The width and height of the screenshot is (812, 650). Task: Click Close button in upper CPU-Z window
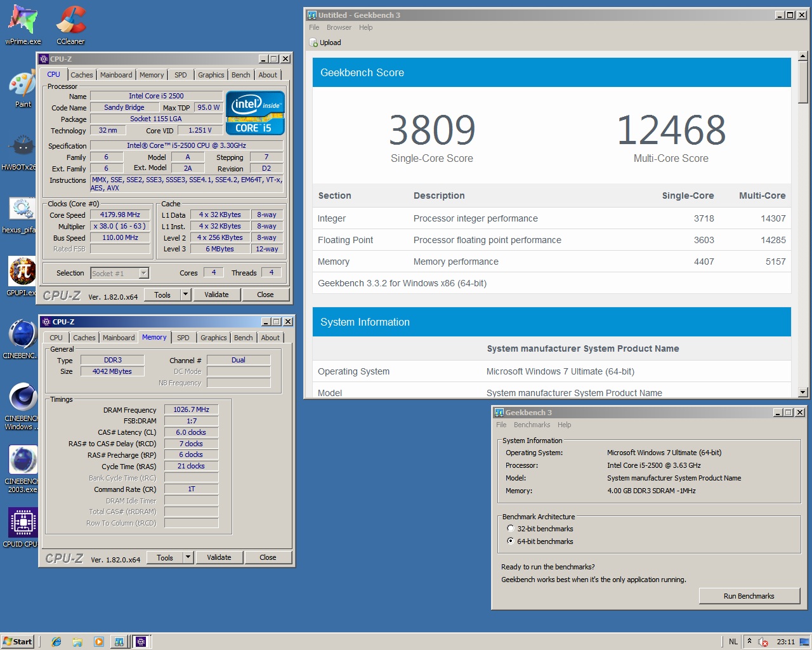click(265, 295)
